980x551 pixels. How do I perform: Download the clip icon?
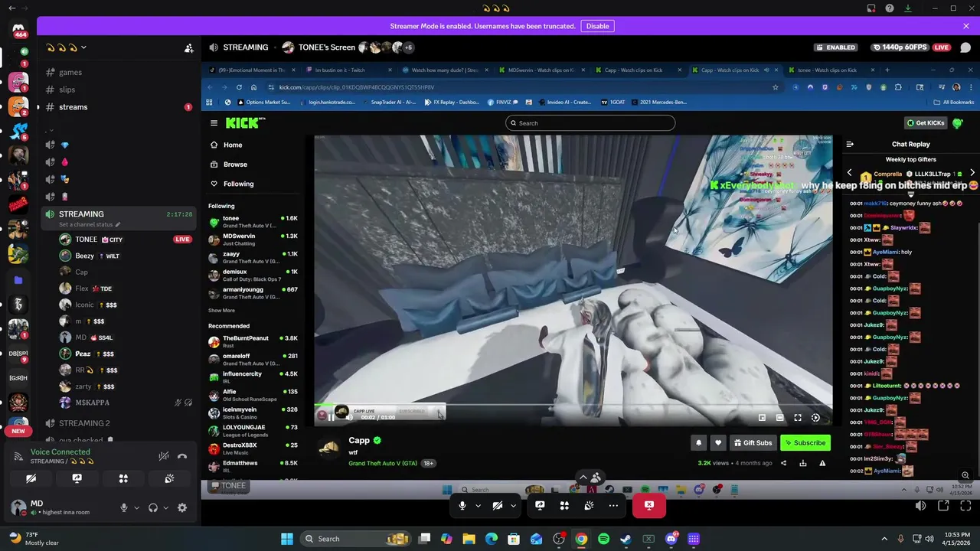pyautogui.click(x=803, y=463)
